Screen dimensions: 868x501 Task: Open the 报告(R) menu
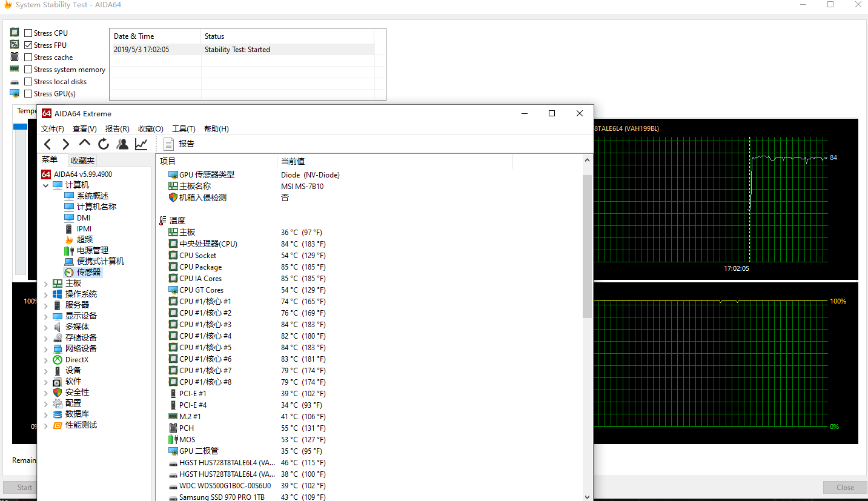coord(118,128)
